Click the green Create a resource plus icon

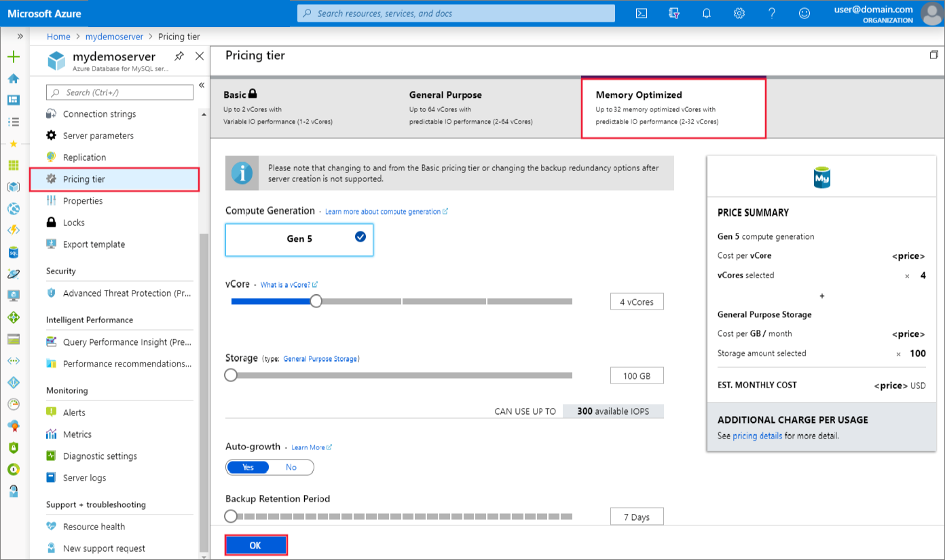(x=13, y=57)
